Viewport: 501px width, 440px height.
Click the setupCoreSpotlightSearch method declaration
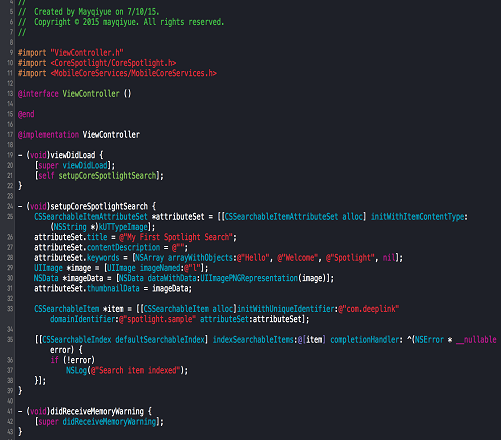tap(99, 206)
